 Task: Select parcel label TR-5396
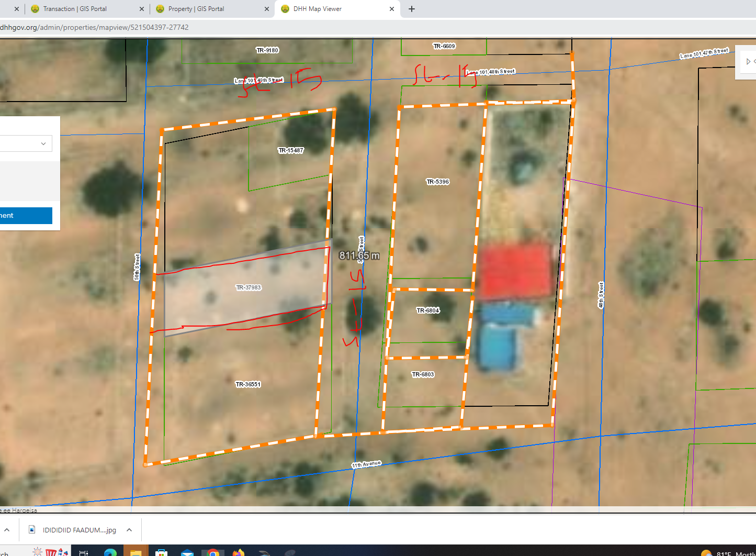[438, 182]
